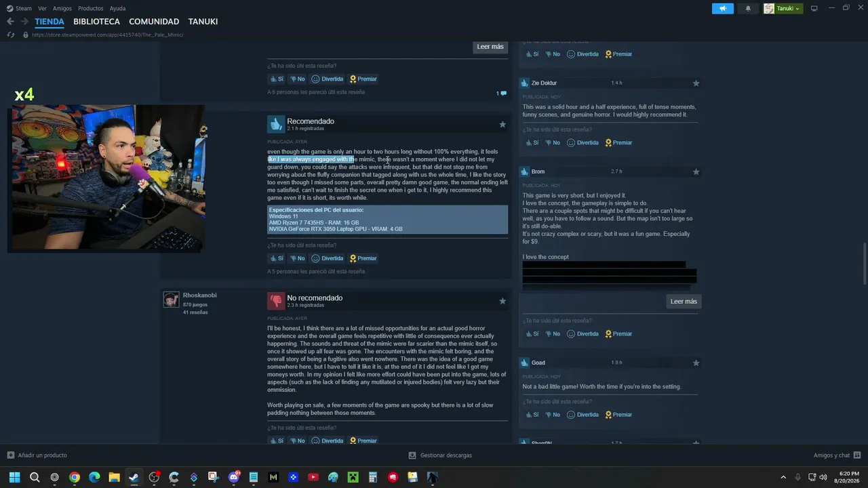Open the TANUKI profile tab

[x=203, y=22]
